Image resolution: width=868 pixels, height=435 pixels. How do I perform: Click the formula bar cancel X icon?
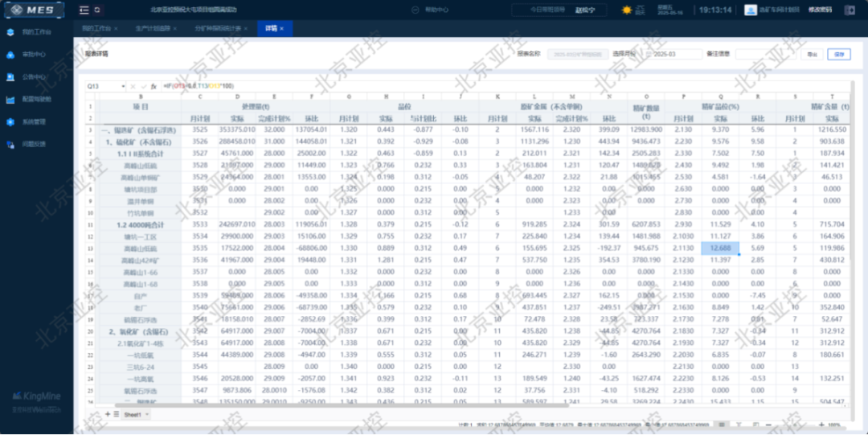pyautogui.click(x=133, y=87)
